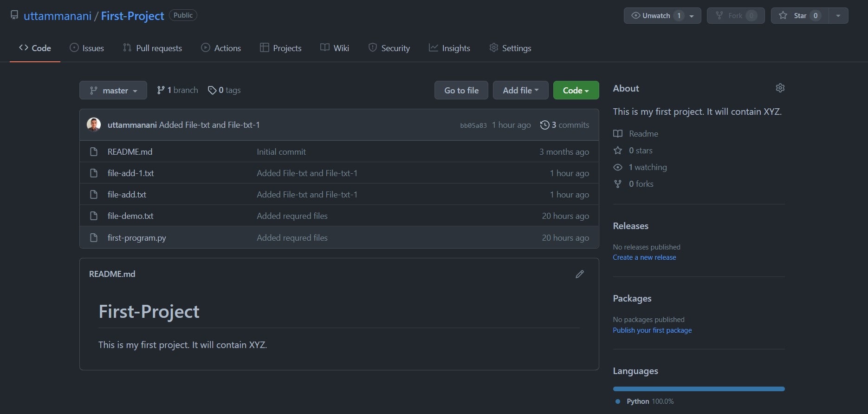
Task: Open commit message for file-demo.txt row
Action: click(x=292, y=216)
